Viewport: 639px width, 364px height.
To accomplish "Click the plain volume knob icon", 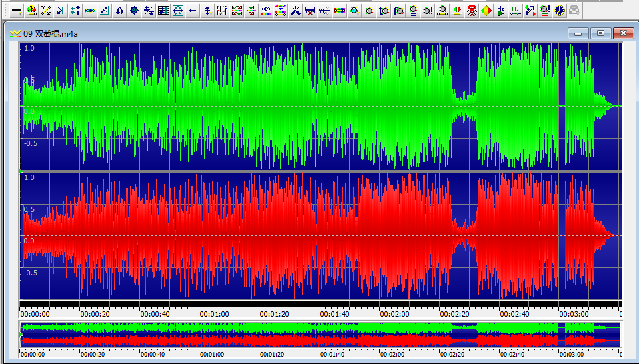I will (x=369, y=11).
